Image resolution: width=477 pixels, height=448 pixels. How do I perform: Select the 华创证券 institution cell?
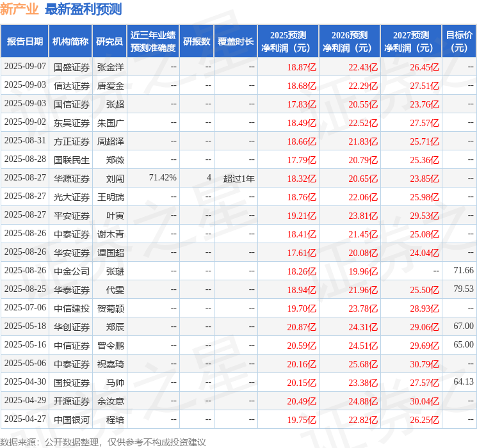point(72,327)
